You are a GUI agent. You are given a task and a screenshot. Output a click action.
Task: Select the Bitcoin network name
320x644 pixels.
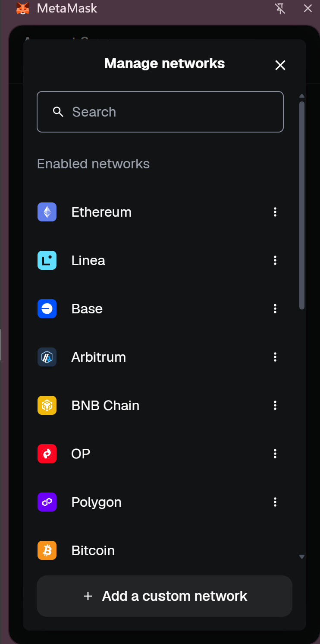click(x=93, y=550)
